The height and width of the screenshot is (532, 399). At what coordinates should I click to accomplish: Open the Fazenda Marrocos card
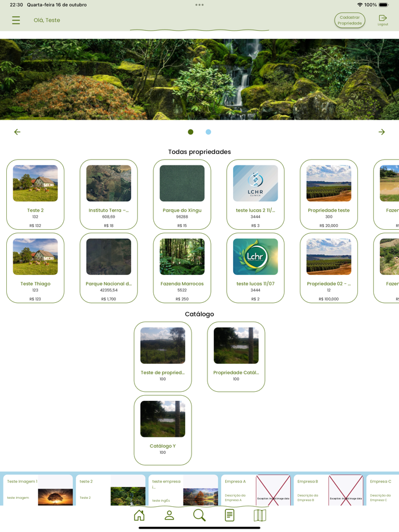pos(182,267)
